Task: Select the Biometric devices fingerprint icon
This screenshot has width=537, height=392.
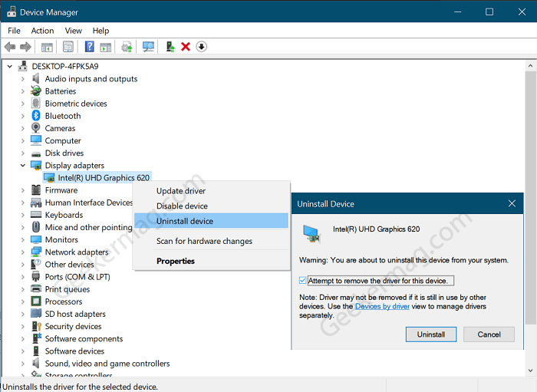Action: [x=35, y=104]
